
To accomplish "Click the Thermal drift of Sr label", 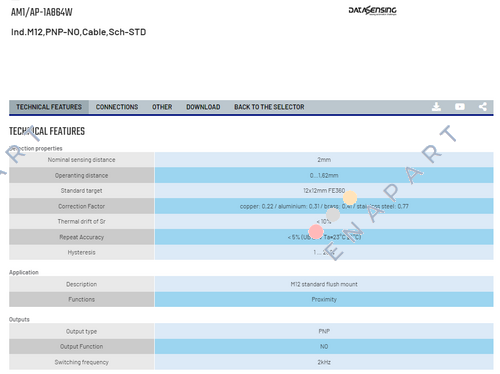I will 81,221.
